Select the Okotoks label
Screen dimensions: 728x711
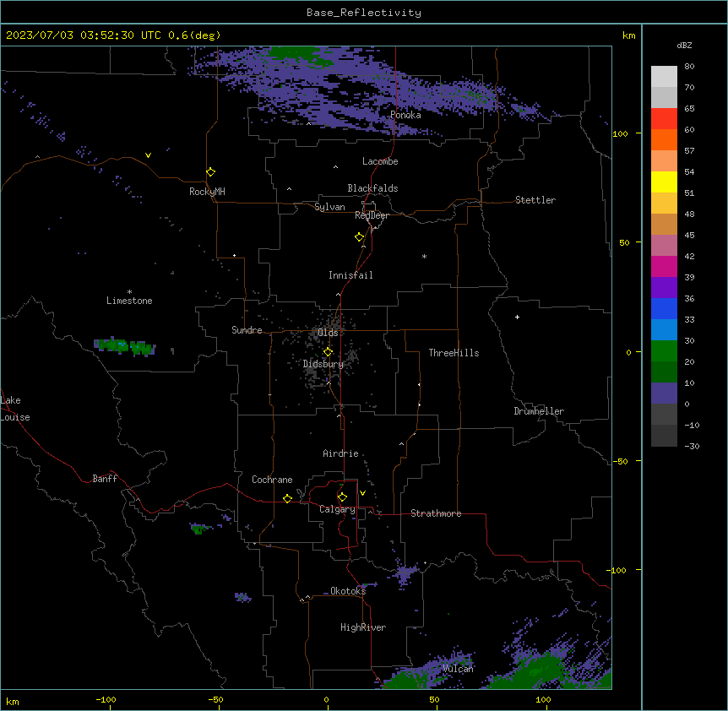coord(348,591)
